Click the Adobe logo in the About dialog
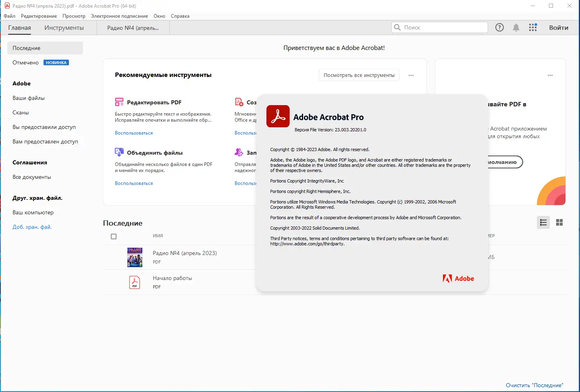This screenshot has height=392, width=580. click(458, 278)
